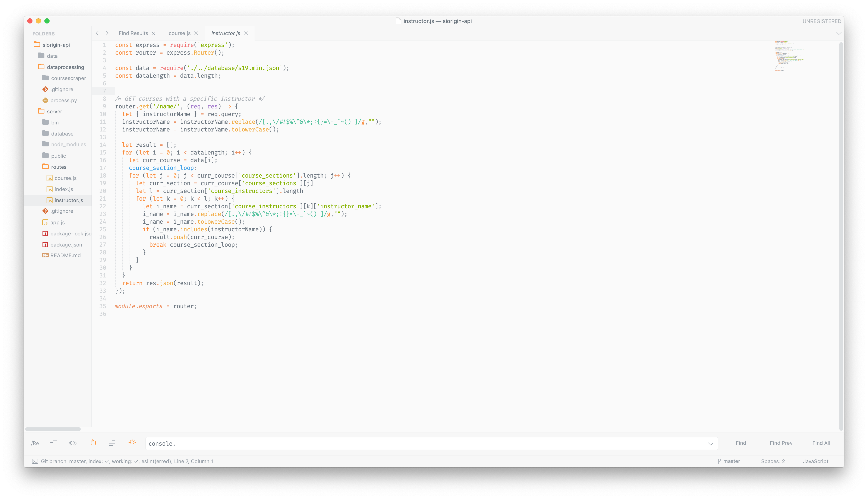Switch to the Find Results tab
The width and height of the screenshot is (868, 499).
click(x=133, y=33)
